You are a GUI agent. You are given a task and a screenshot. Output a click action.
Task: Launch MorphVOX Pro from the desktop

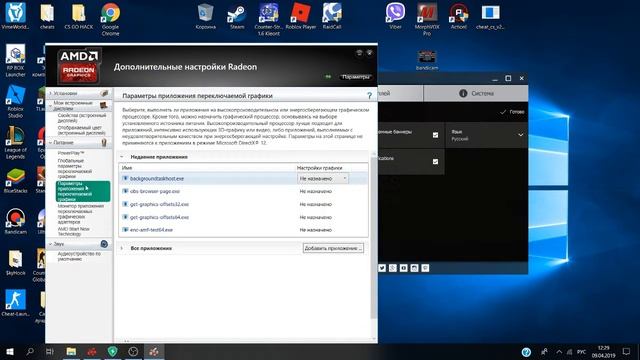pyautogui.click(x=427, y=19)
